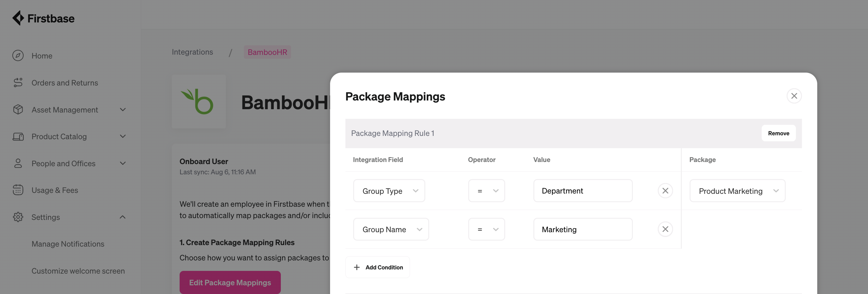Click the Marketing value field

[x=583, y=229]
